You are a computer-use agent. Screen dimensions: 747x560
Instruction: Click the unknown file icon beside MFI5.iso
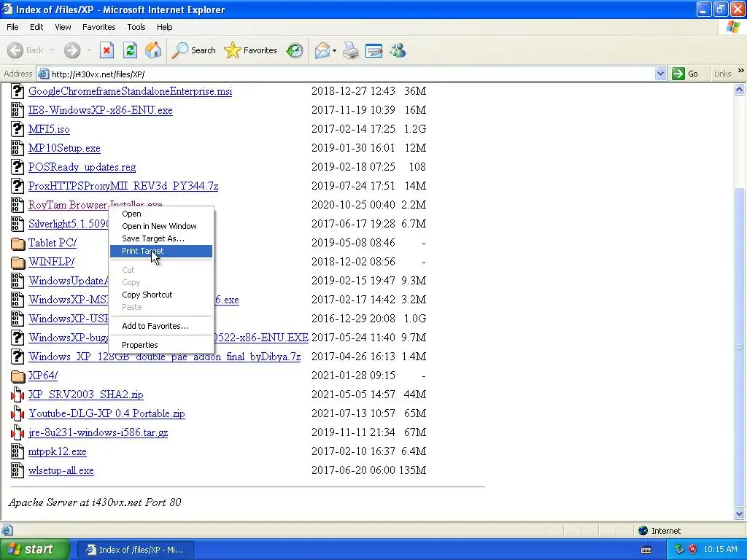[x=18, y=129]
